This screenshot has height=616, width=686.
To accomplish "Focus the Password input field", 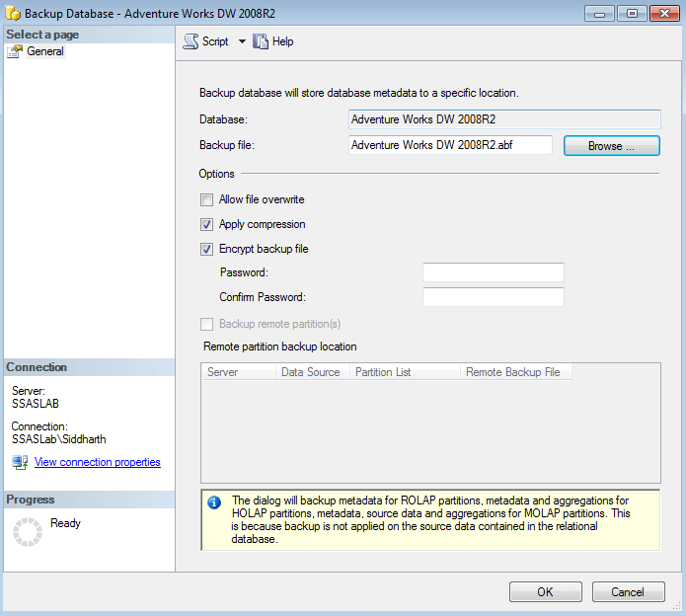I will tap(494, 272).
